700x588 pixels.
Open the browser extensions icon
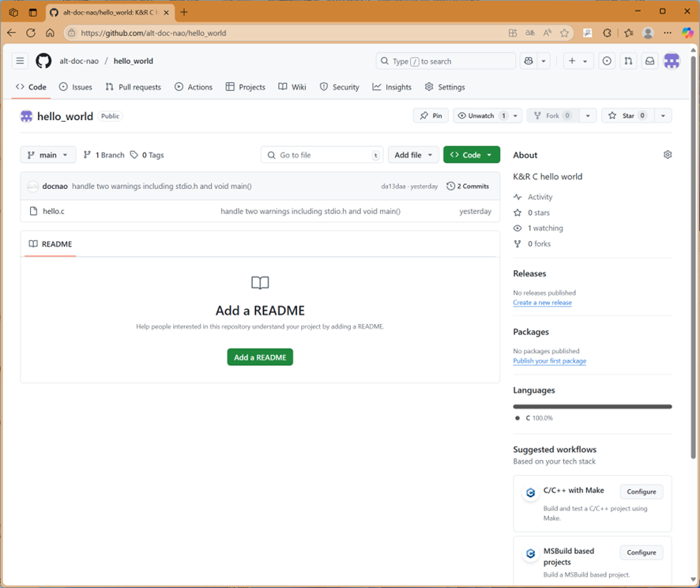click(x=607, y=32)
